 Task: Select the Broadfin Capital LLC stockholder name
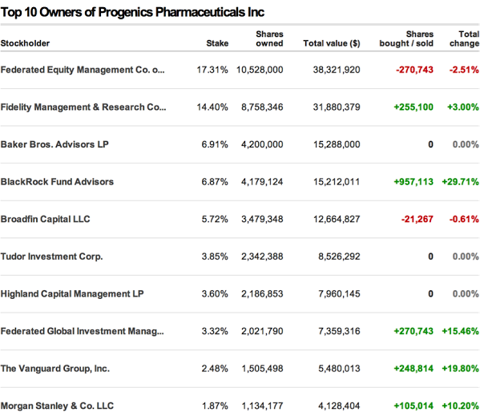45,219
